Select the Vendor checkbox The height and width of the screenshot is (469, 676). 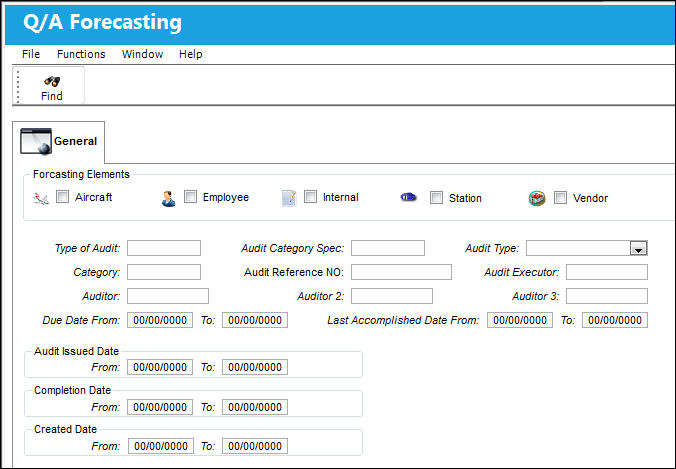[x=560, y=198]
